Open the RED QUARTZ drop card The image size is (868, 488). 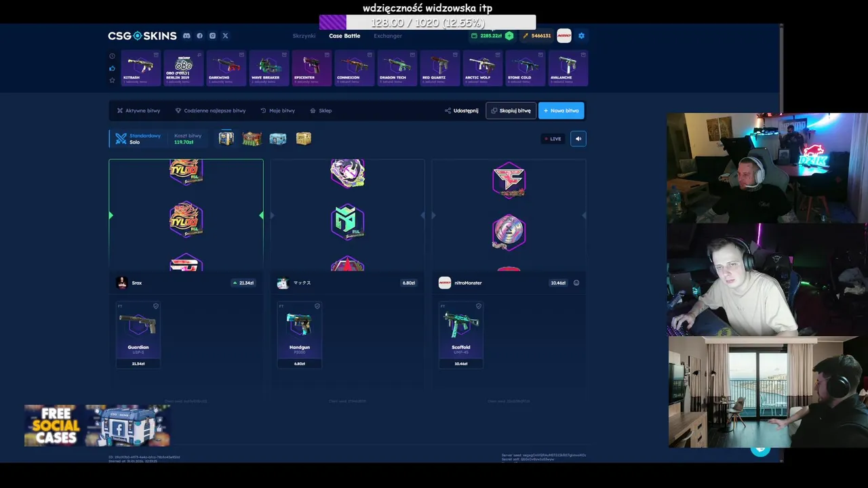pyautogui.click(x=439, y=68)
